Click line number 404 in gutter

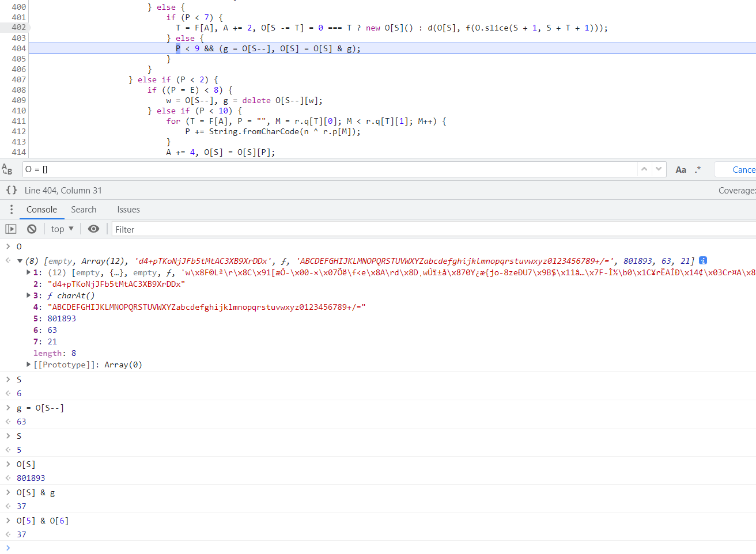pos(19,48)
